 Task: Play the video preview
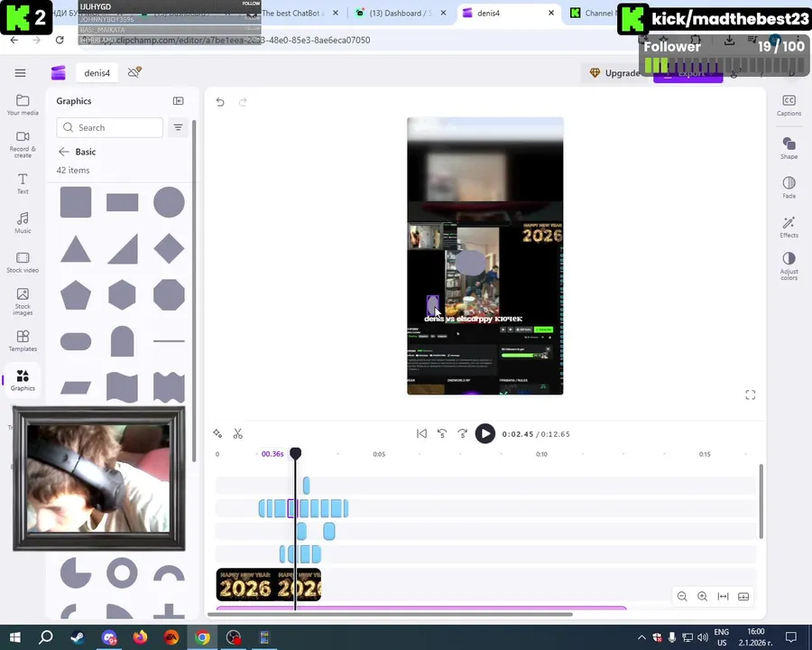485,434
